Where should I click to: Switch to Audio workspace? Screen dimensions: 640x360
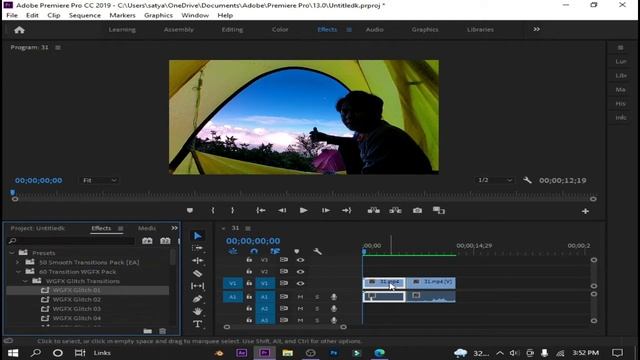[x=374, y=29]
